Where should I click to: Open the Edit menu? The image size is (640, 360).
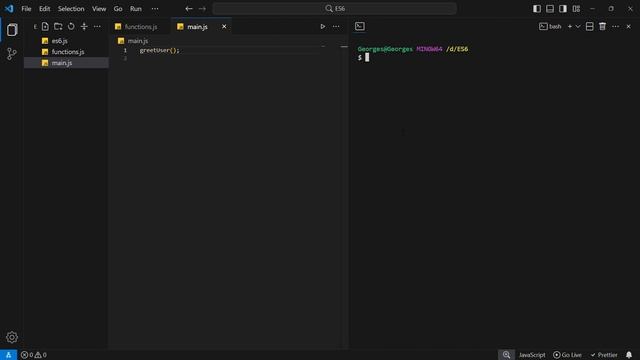pyautogui.click(x=44, y=9)
